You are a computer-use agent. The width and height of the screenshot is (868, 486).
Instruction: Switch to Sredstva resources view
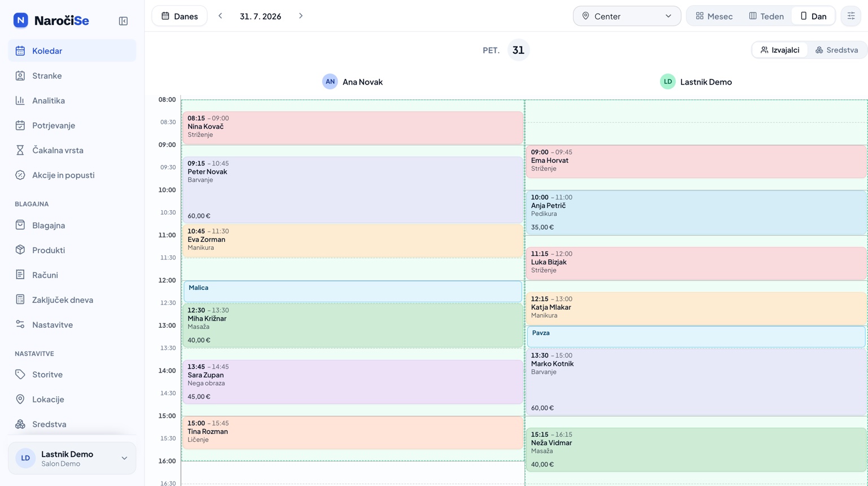click(x=837, y=50)
